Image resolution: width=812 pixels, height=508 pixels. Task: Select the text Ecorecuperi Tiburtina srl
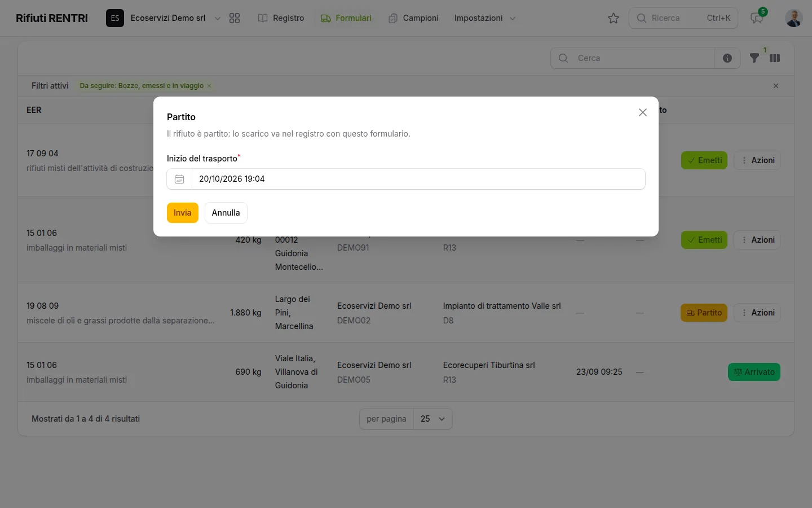(x=489, y=365)
